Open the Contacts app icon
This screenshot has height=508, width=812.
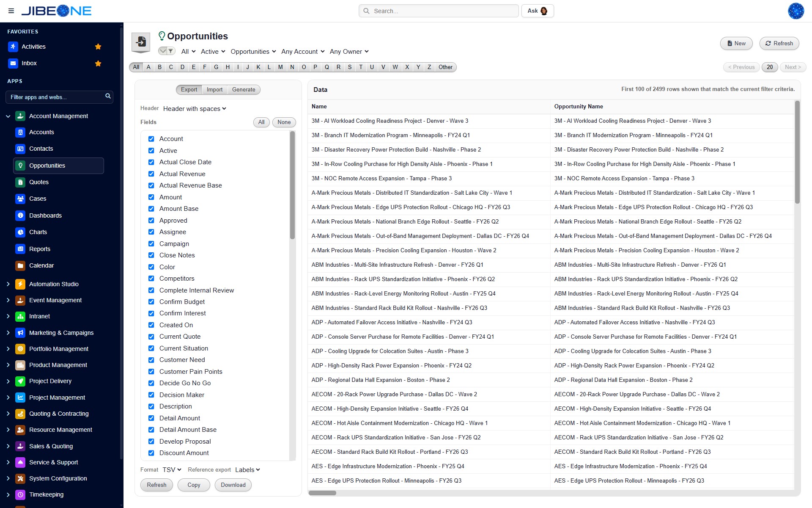(20, 149)
